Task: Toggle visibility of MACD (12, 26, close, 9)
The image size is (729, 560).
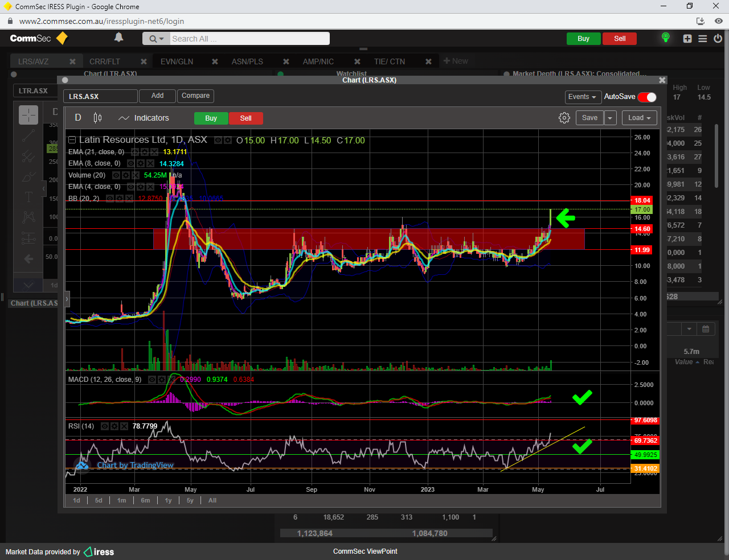Action: point(152,380)
